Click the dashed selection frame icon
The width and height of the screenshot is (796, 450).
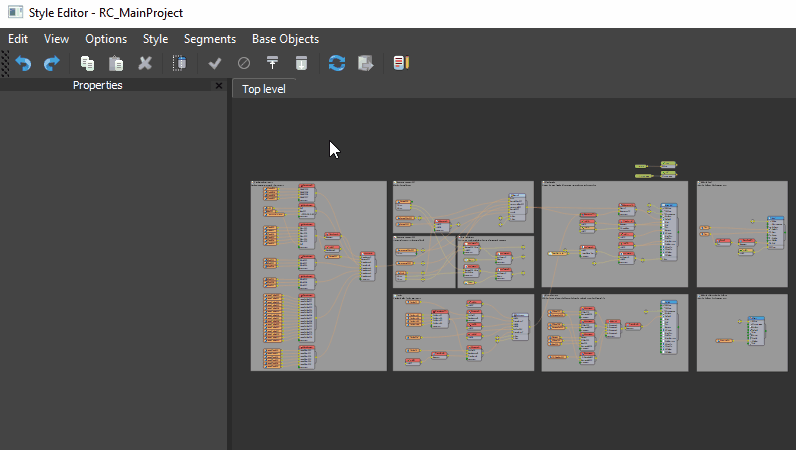[x=180, y=63]
